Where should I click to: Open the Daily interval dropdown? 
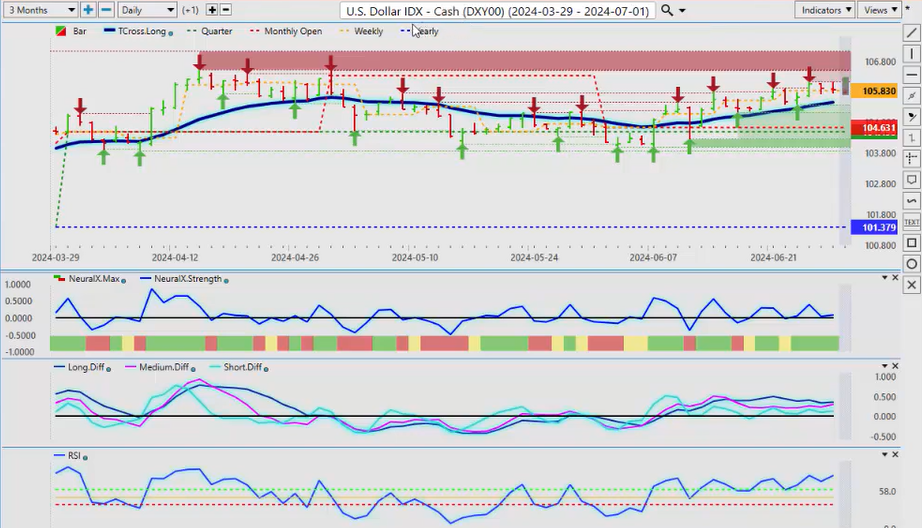(x=147, y=10)
